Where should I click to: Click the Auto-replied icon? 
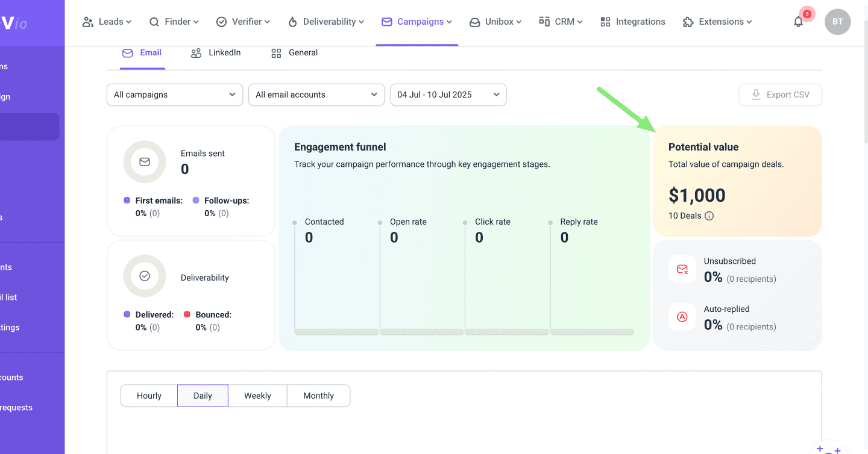click(x=682, y=317)
